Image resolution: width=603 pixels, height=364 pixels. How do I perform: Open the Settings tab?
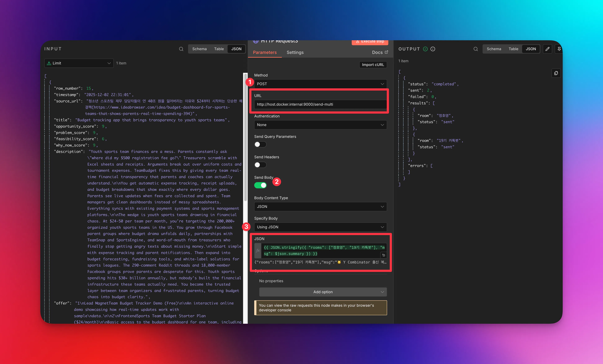(295, 52)
